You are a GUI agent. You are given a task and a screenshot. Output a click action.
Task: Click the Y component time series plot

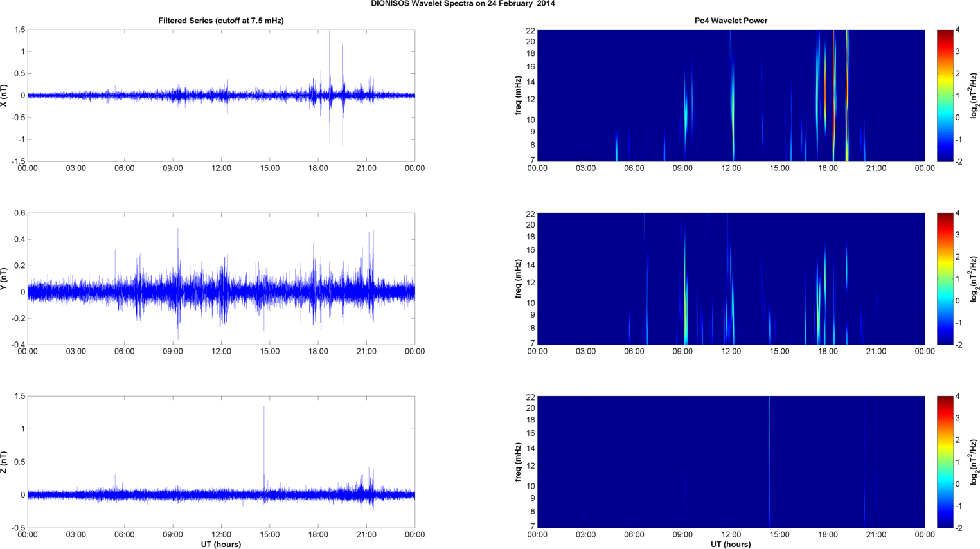(x=221, y=278)
